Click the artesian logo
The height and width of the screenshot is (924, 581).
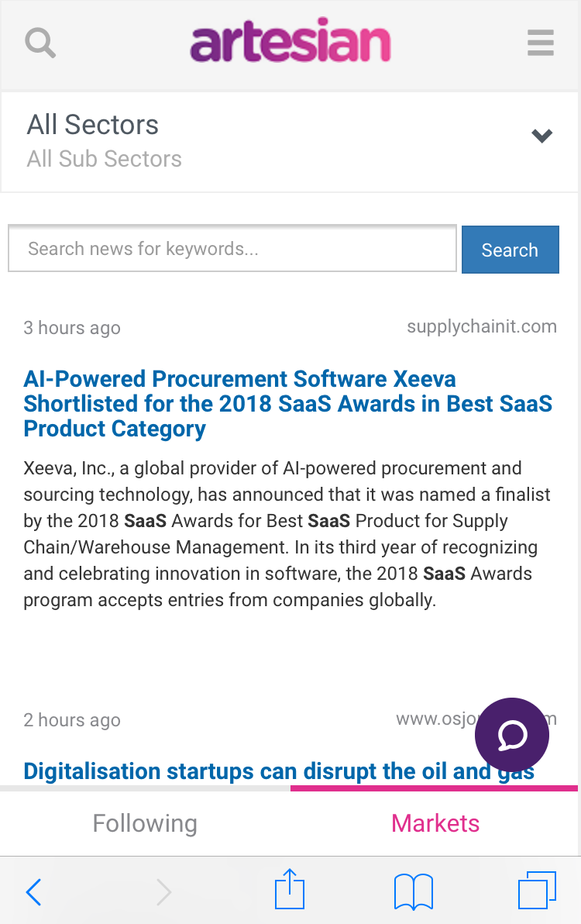290,40
